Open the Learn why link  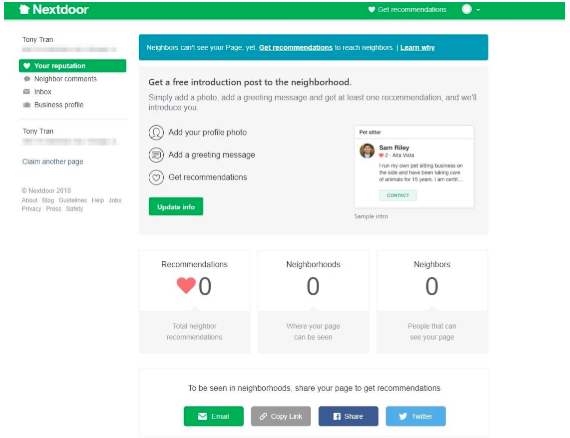click(x=417, y=48)
